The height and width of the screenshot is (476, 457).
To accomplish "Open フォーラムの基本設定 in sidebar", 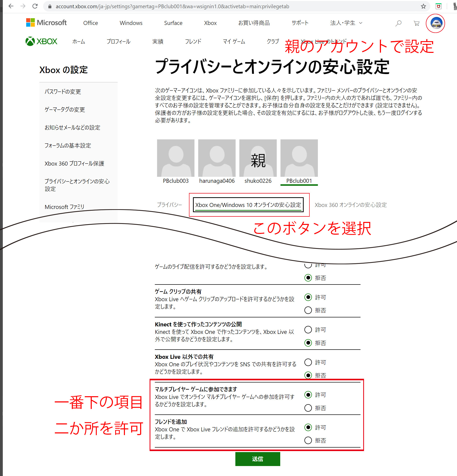I will pyautogui.click(x=68, y=145).
